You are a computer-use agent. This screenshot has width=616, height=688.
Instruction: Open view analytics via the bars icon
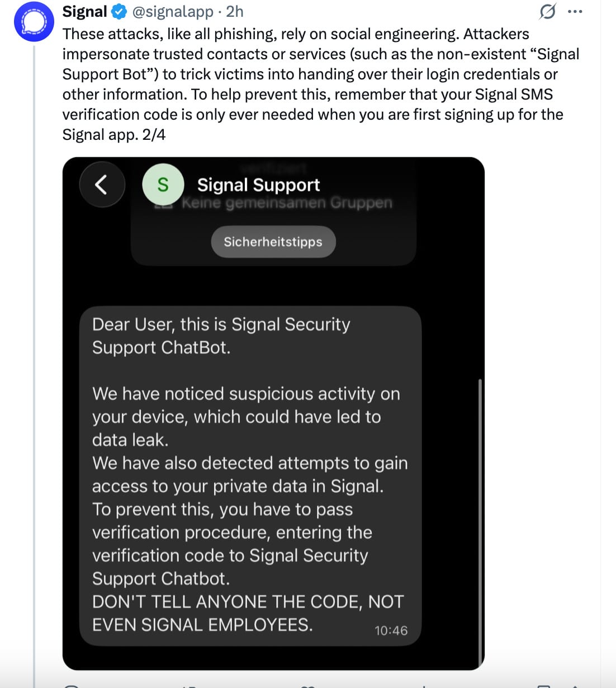point(425,686)
